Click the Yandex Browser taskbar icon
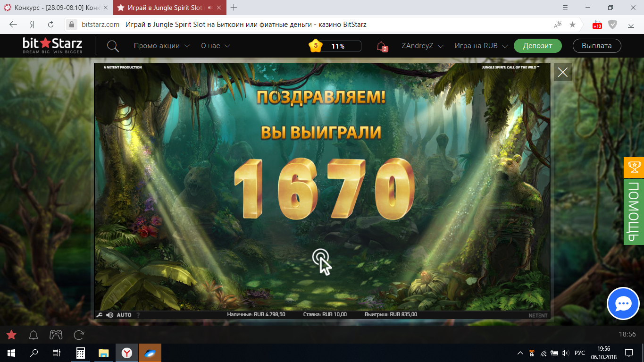The image size is (644, 362). pyautogui.click(x=127, y=353)
